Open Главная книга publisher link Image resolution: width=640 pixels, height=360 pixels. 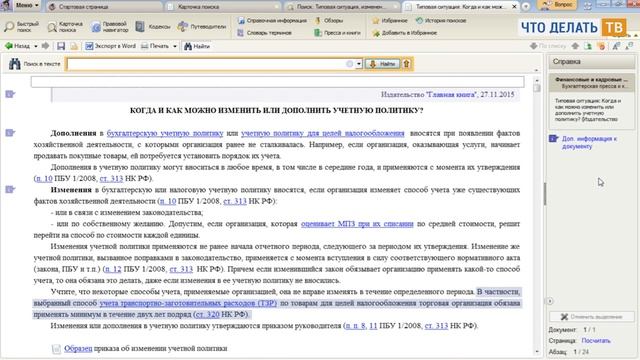click(451, 94)
